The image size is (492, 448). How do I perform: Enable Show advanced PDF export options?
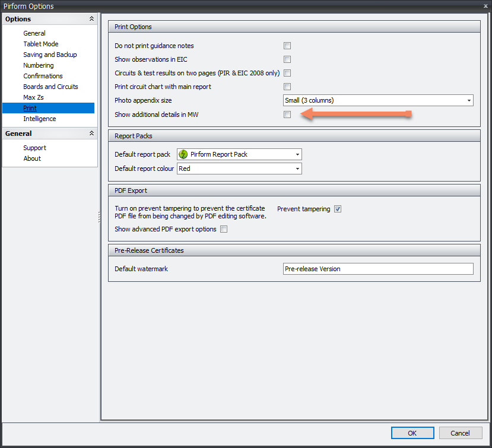pyautogui.click(x=224, y=229)
